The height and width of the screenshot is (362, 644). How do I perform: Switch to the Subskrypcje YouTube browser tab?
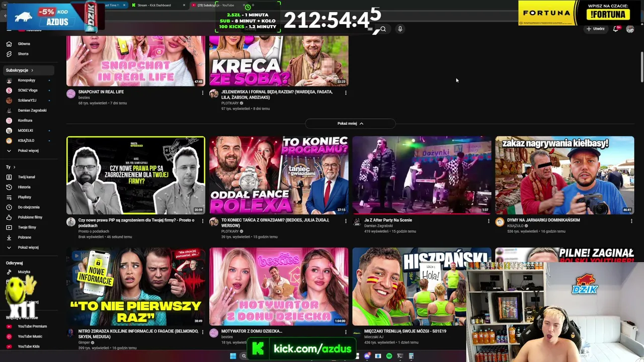tap(217, 5)
